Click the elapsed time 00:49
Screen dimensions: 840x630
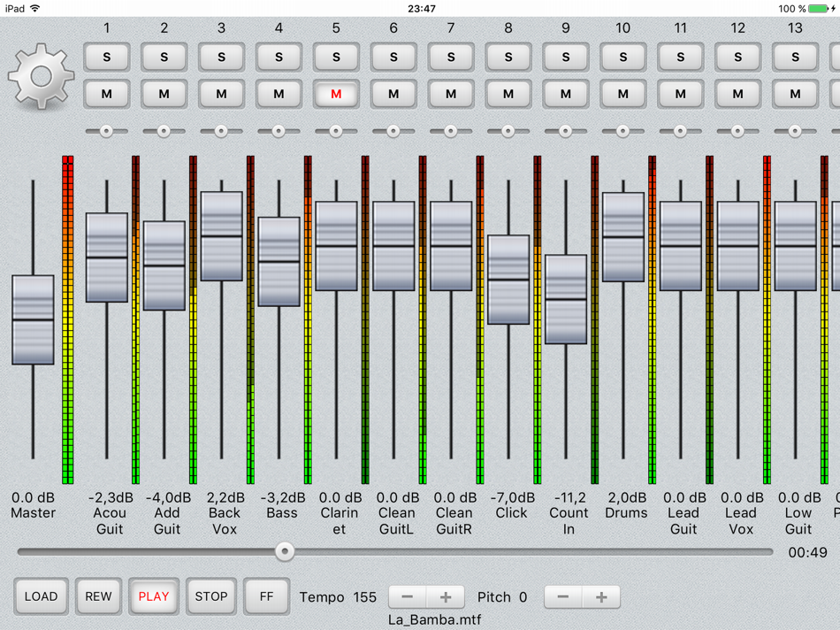pyautogui.click(x=807, y=552)
